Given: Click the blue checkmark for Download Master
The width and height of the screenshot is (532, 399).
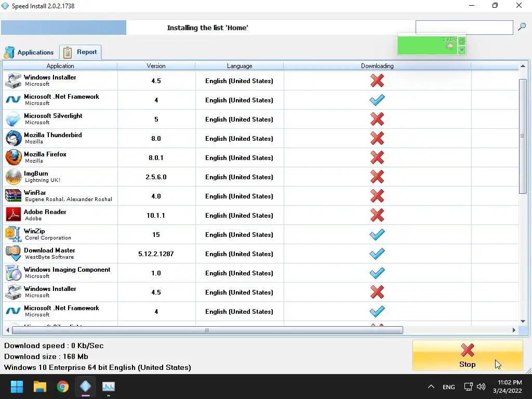Looking at the screenshot, I should [377, 254].
